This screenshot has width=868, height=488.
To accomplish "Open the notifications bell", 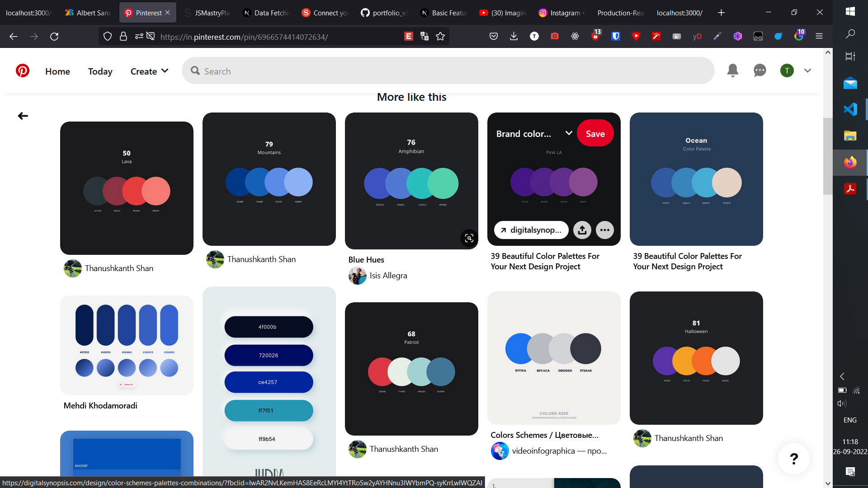I will (x=732, y=70).
